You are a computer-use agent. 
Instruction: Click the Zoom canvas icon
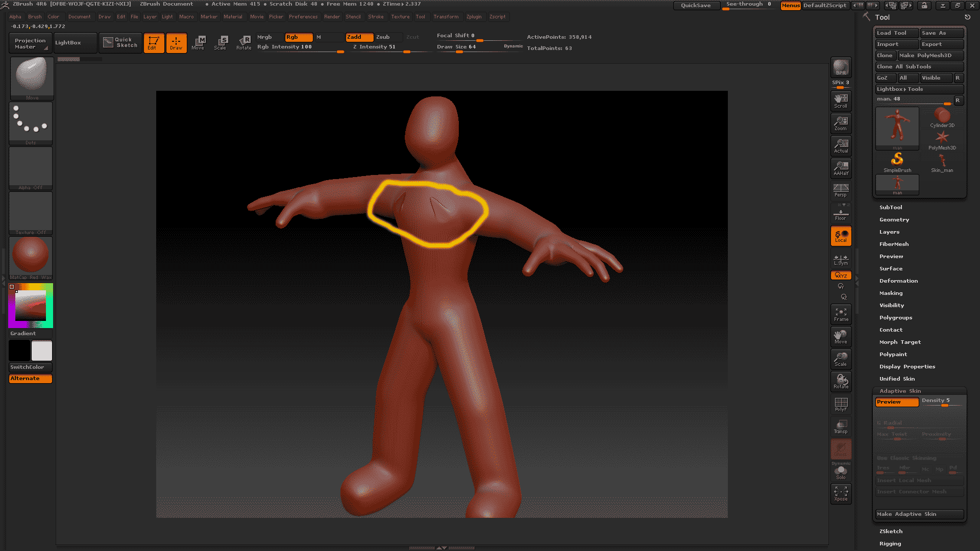tap(841, 123)
